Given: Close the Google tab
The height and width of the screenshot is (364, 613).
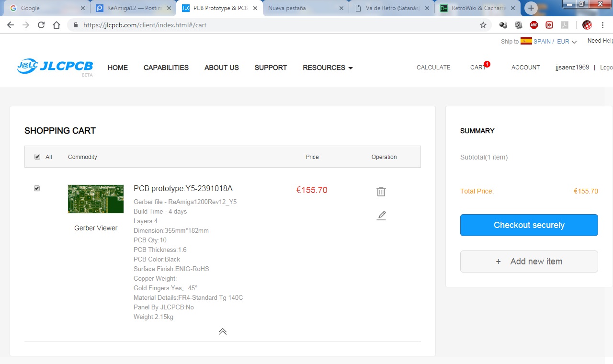Looking at the screenshot, I should click(x=82, y=8).
